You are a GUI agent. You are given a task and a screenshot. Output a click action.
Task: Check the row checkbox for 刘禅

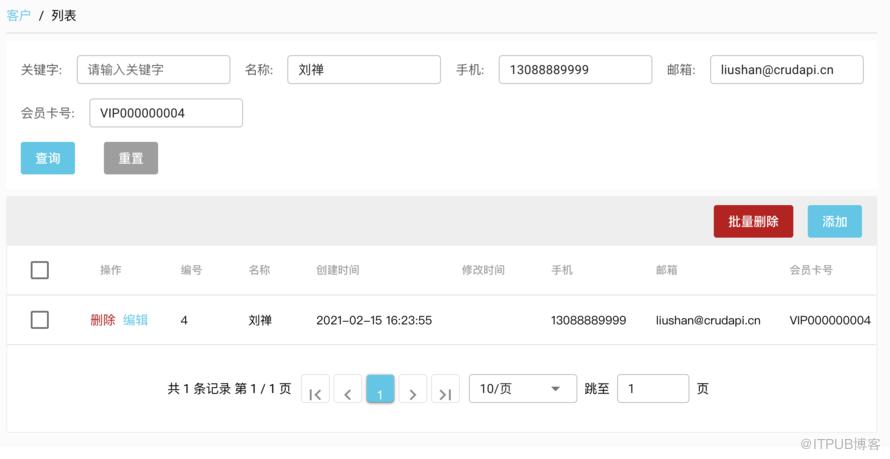pos(40,320)
